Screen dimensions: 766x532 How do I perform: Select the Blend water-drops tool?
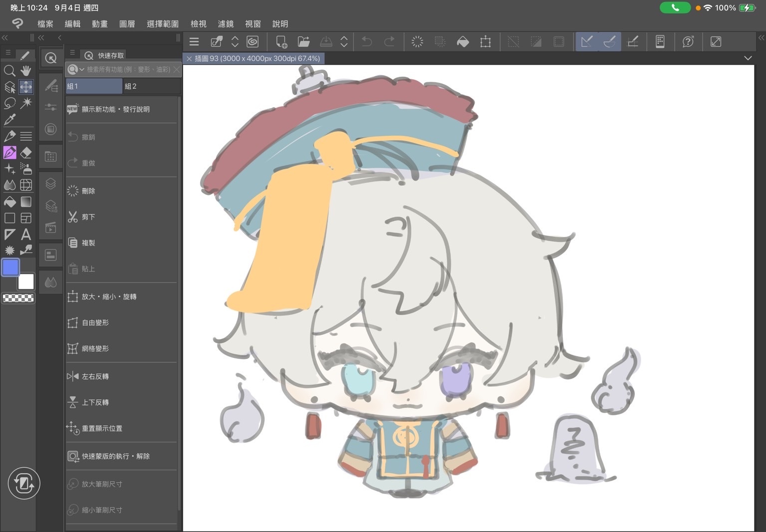(9, 185)
